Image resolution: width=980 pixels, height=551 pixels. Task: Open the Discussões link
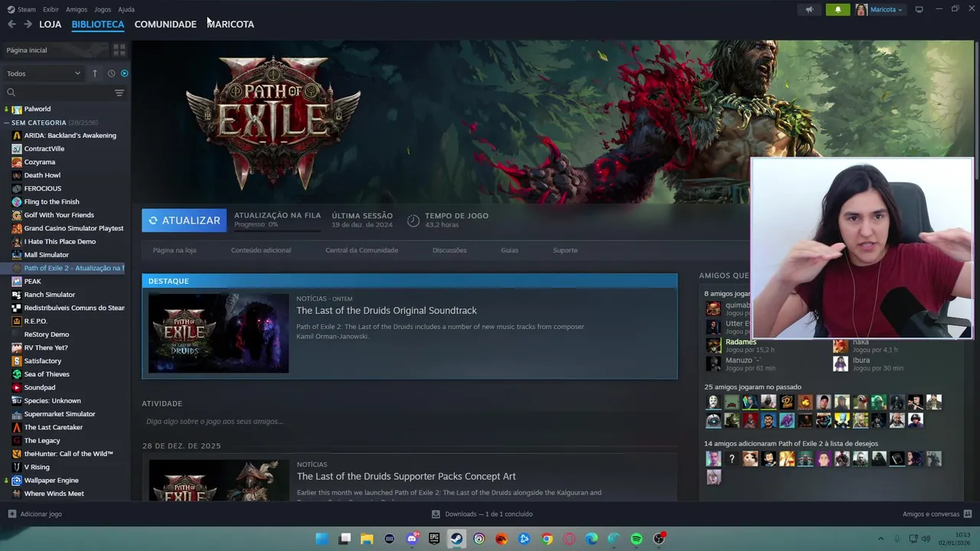[449, 250]
